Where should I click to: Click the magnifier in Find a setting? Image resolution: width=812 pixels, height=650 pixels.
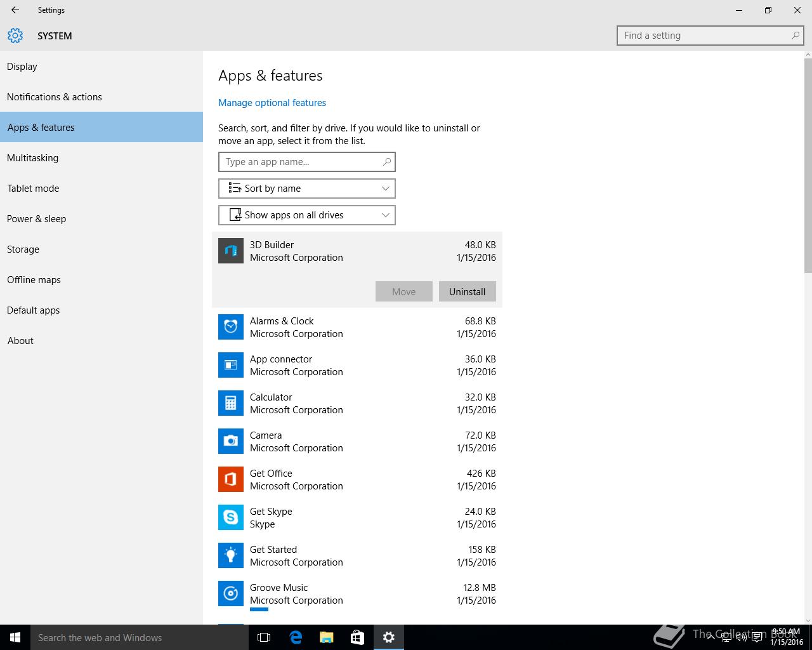[796, 36]
